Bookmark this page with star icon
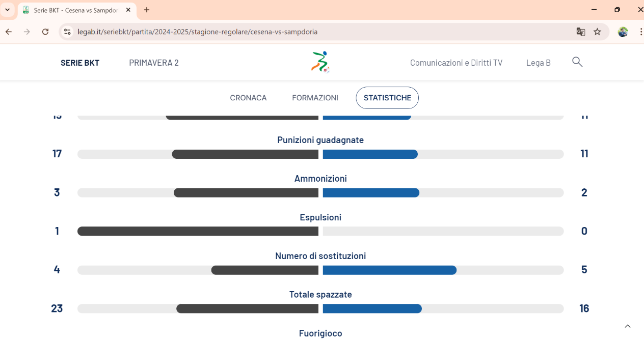 pyautogui.click(x=597, y=32)
